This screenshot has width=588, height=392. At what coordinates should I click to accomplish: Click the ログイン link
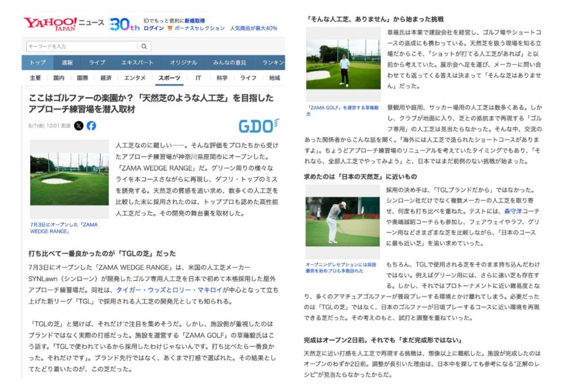[154, 28]
